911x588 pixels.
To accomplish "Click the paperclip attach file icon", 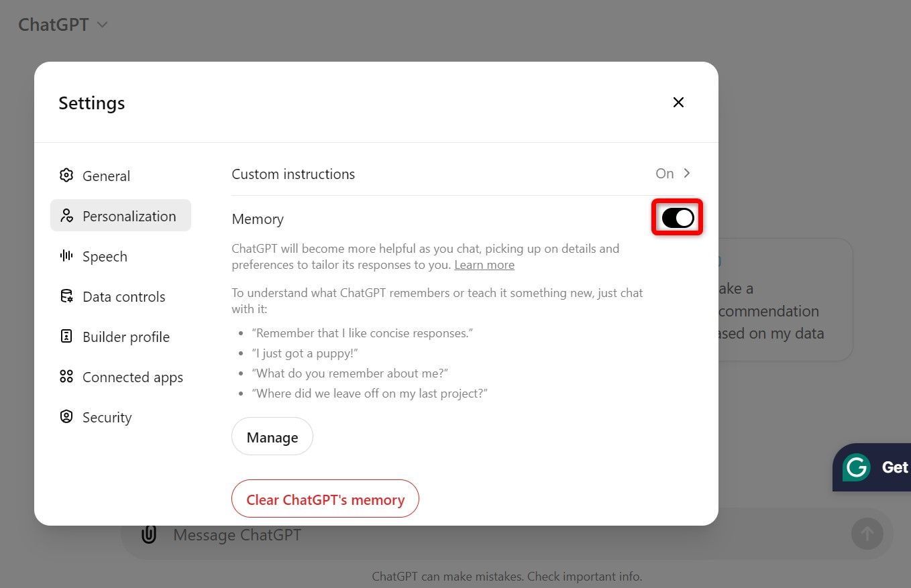I will [x=149, y=534].
